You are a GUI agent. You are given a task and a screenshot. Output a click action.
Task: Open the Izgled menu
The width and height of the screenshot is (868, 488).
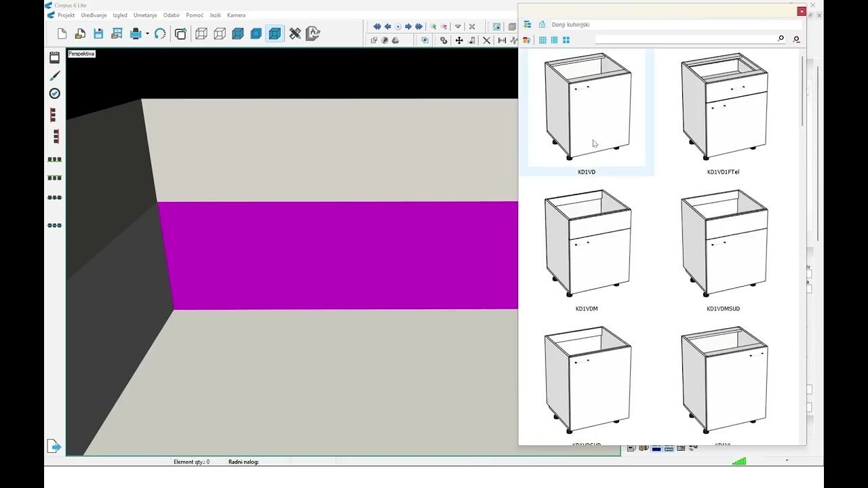[x=120, y=15]
